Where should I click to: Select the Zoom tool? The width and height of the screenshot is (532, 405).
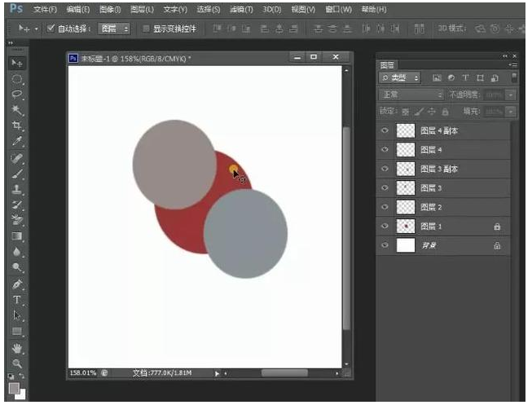pyautogui.click(x=16, y=363)
